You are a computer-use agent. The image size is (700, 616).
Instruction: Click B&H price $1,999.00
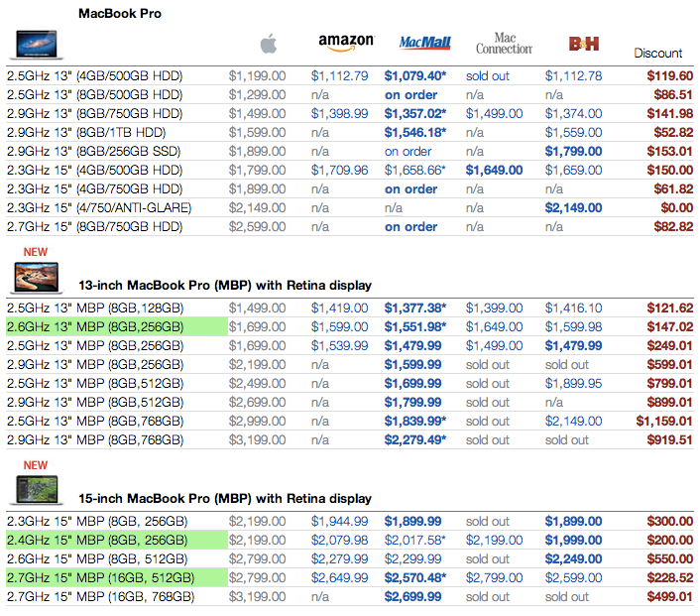point(573,540)
